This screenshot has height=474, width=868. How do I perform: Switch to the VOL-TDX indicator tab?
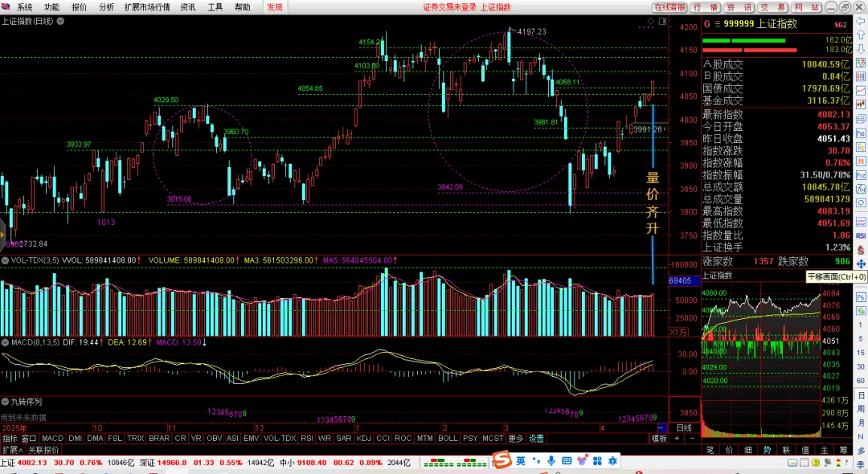click(280, 438)
